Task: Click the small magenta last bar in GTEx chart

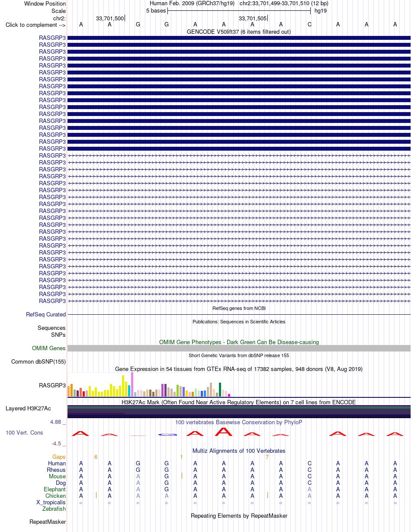Action: click(x=229, y=395)
